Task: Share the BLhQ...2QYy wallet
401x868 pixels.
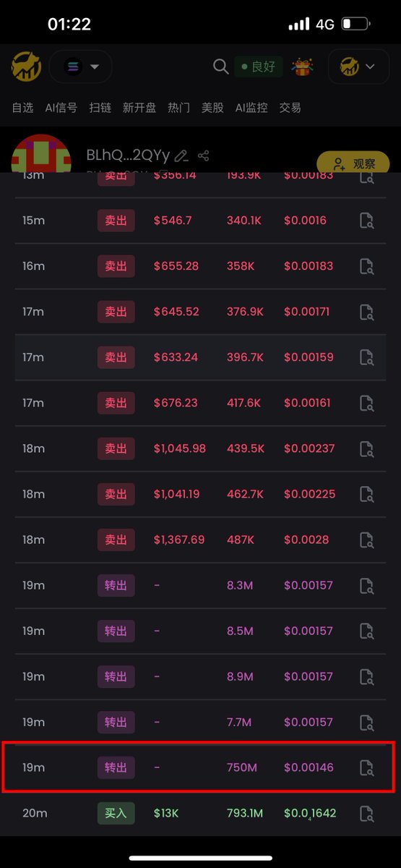Action: (x=203, y=156)
